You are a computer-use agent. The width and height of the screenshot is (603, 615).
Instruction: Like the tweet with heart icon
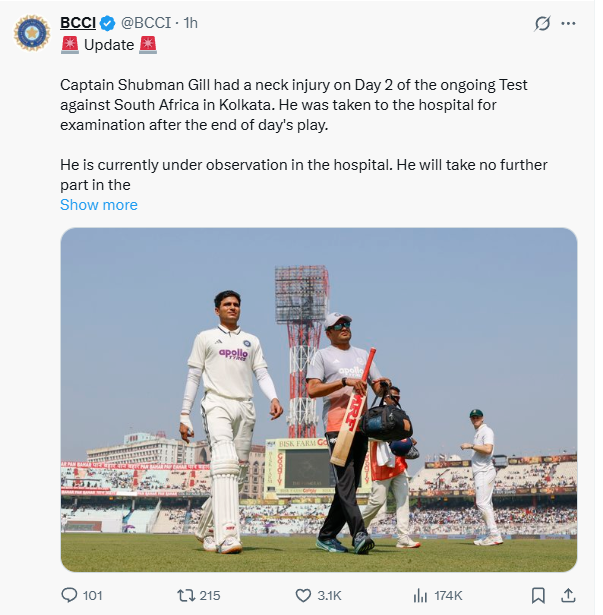pyautogui.click(x=304, y=595)
